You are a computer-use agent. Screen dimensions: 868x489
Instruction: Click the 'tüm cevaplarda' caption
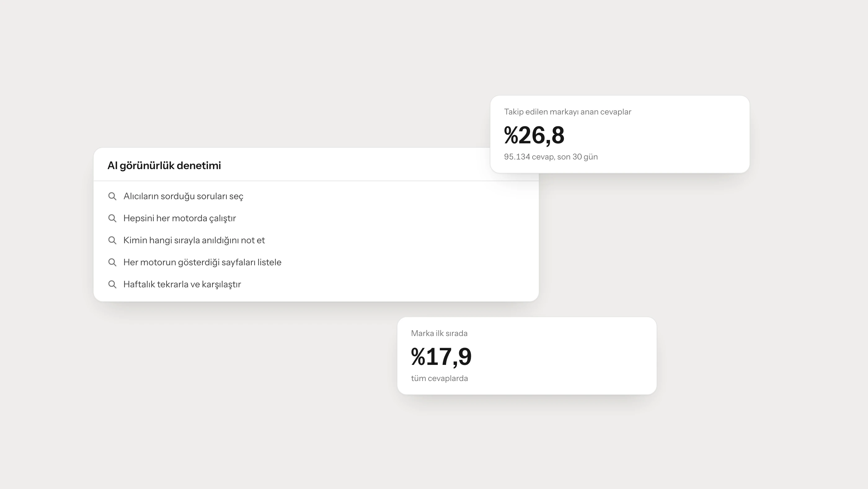(439, 378)
